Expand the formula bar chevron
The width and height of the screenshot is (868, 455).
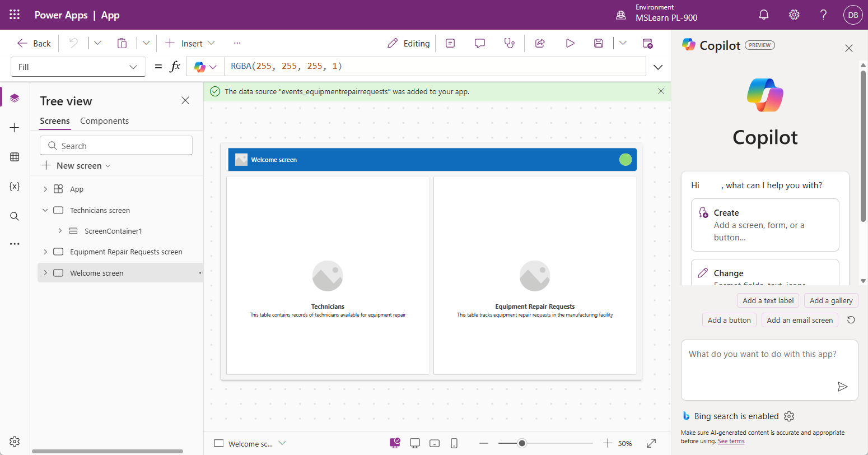pos(658,67)
